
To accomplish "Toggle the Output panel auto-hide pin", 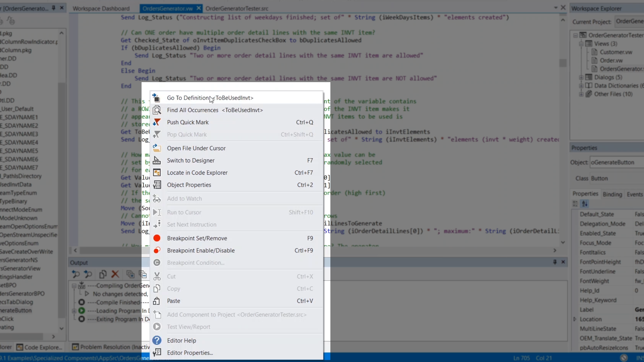I will point(555,262).
